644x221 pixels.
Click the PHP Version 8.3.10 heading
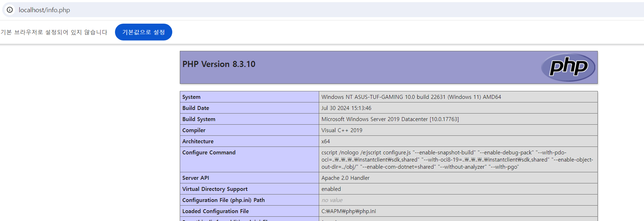coord(219,64)
